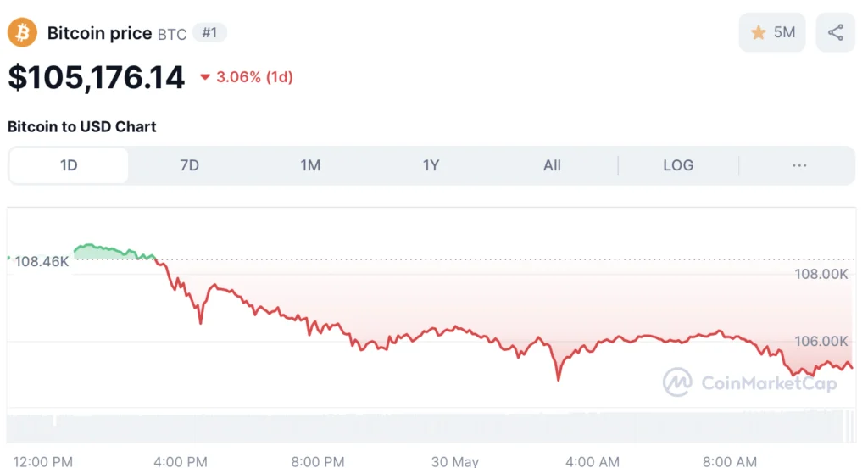Click the #1 rank badge

pos(209,33)
